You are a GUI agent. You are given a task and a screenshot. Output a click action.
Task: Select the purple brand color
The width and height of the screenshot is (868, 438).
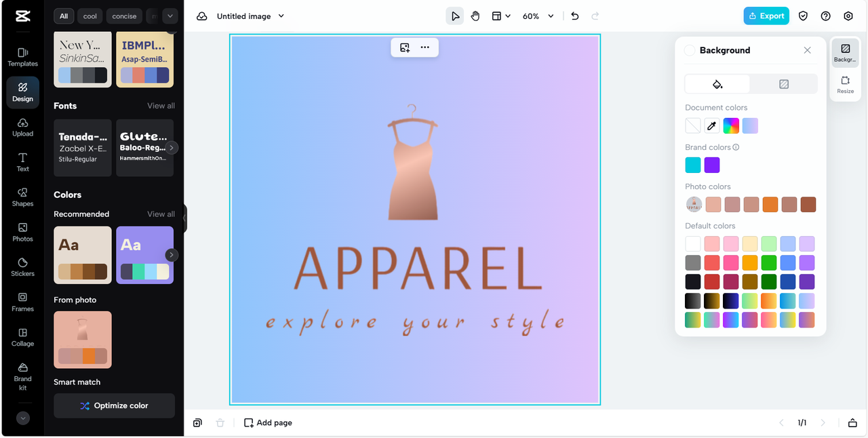tap(712, 165)
